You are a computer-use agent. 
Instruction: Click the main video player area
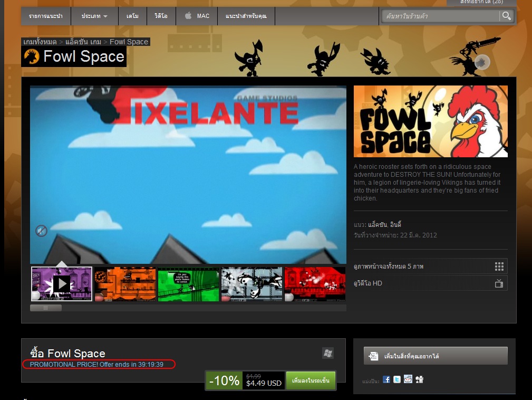tap(188, 175)
